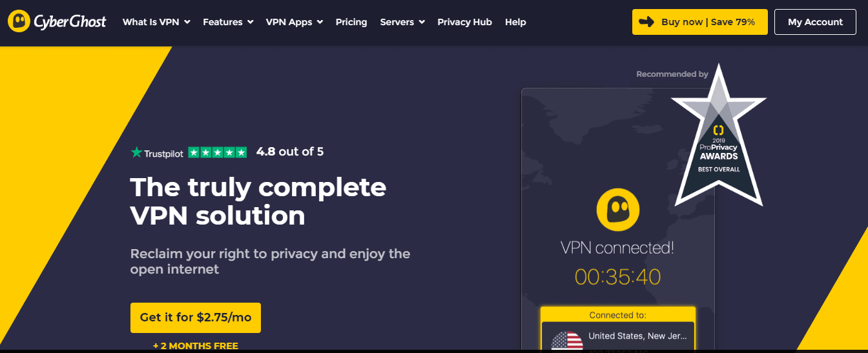Go to the Pricing page
Image resolution: width=868 pixels, height=353 pixels.
click(351, 22)
